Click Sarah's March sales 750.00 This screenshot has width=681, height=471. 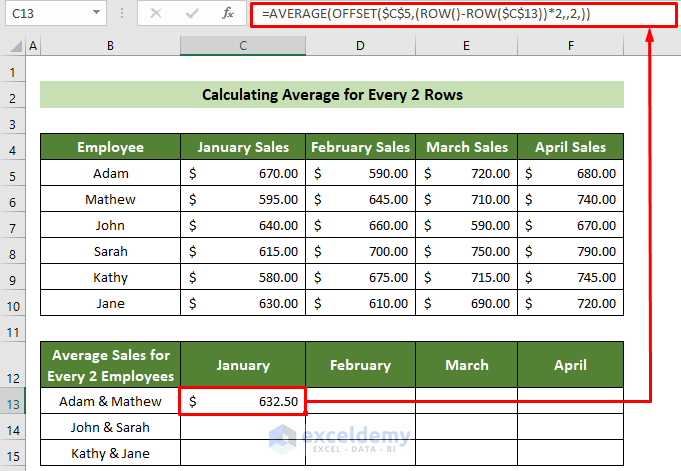point(466,251)
